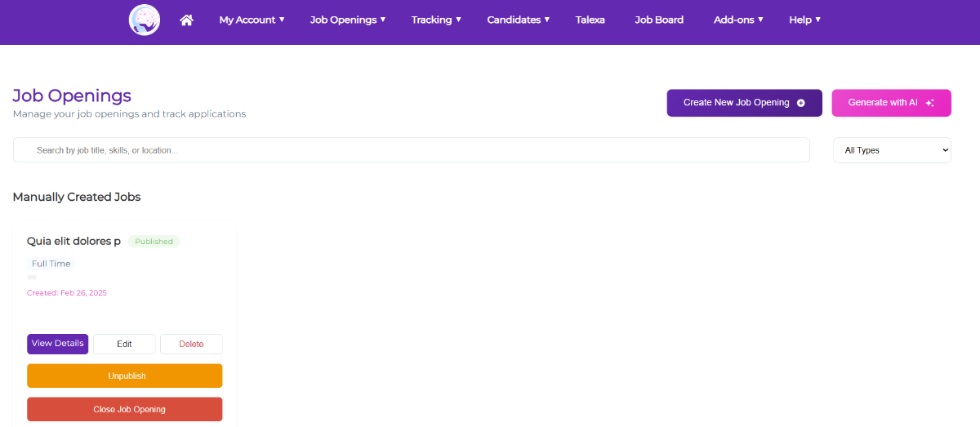
Task: Focus the job title search field
Action: tap(411, 150)
